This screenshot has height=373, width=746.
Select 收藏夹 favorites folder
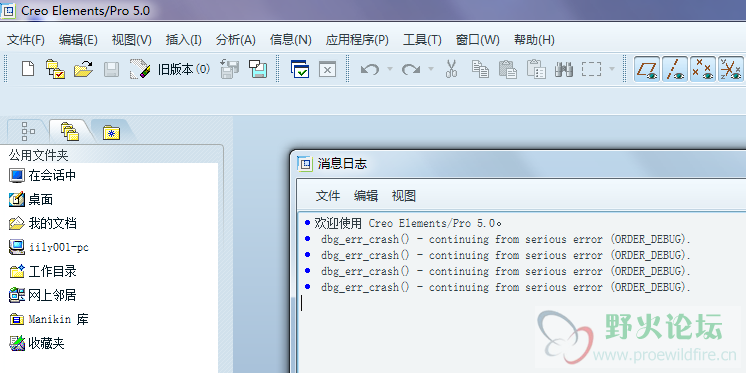click(37, 343)
